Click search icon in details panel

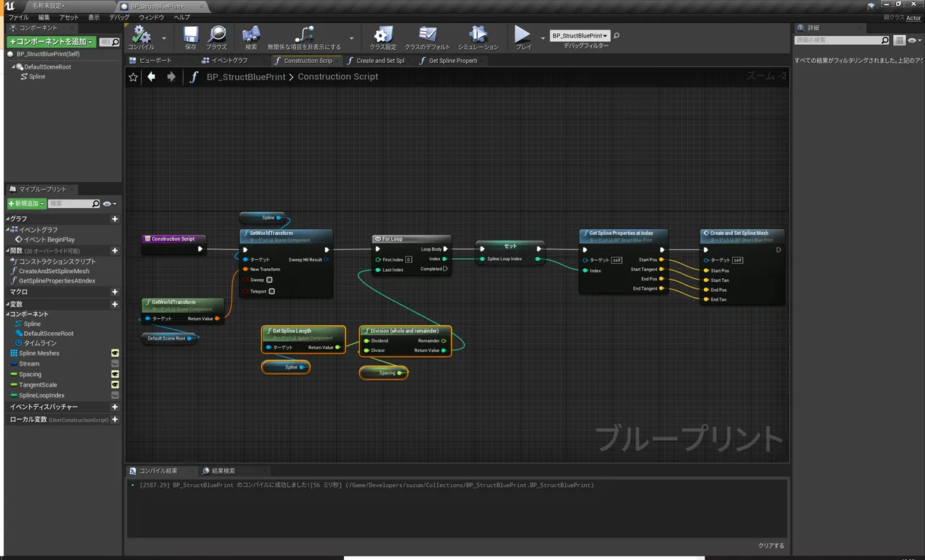pos(885,40)
